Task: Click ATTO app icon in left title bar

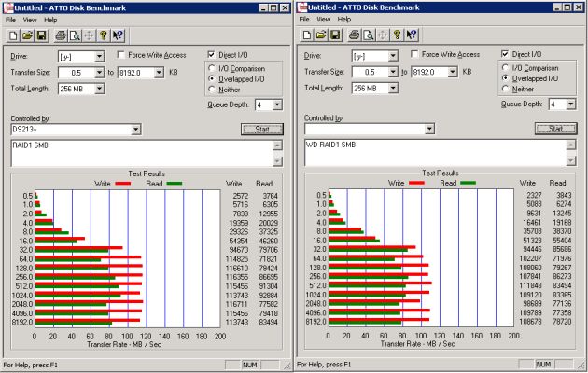Action: [x=7, y=7]
